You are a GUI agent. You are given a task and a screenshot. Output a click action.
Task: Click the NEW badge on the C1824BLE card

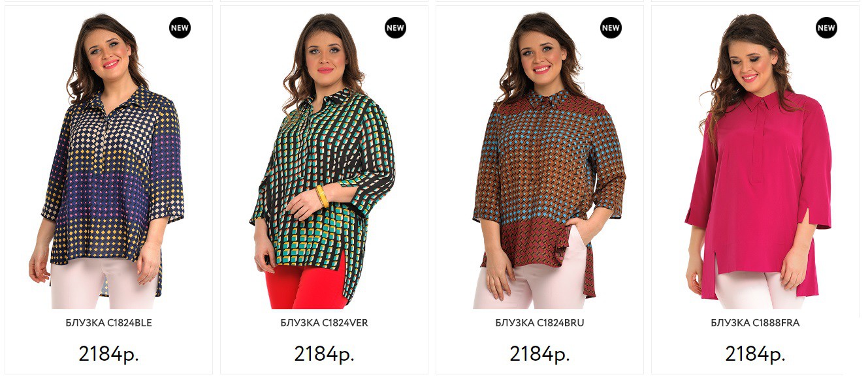(180, 28)
